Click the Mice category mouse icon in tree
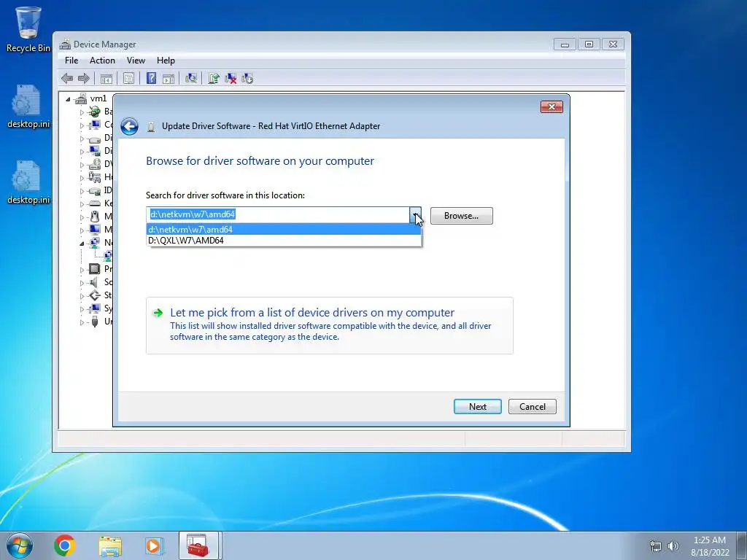Screen dimensions: 747x560 pyautogui.click(x=95, y=216)
